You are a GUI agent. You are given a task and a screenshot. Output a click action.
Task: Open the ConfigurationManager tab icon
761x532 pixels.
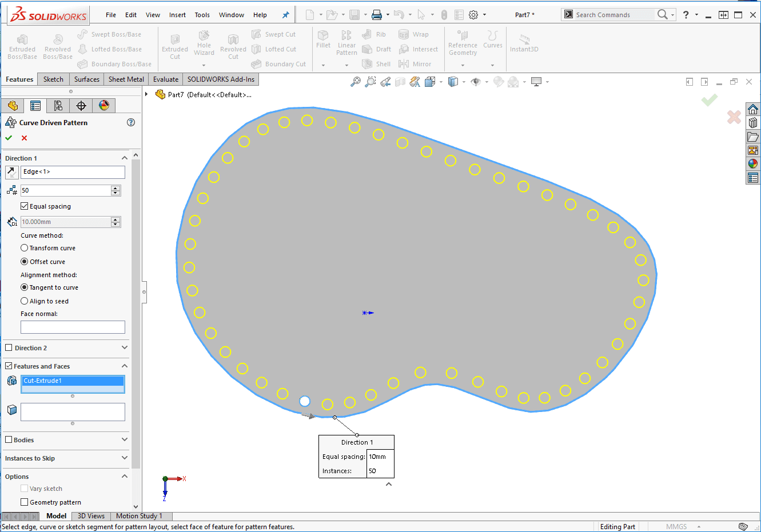tap(58, 105)
